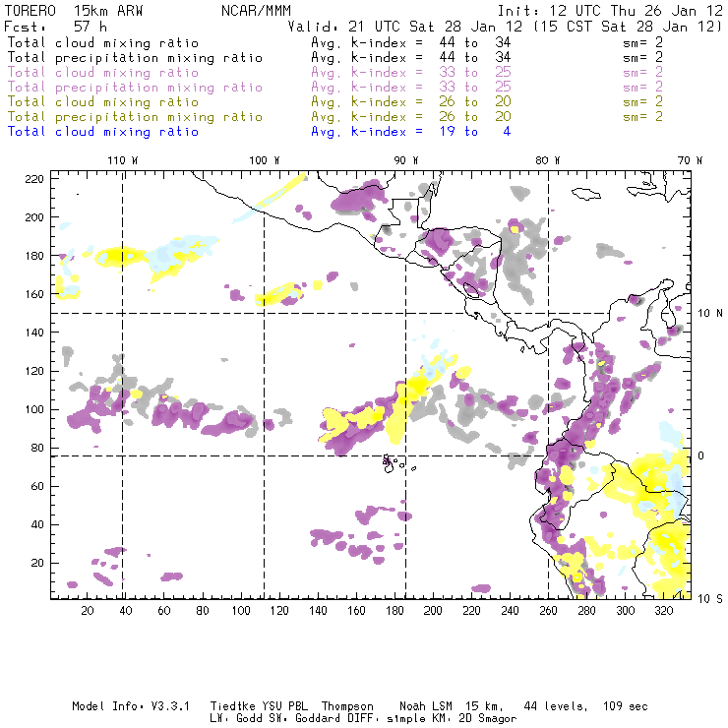
Task: Click the "LW: Godd" longwave text
Action: [237, 719]
